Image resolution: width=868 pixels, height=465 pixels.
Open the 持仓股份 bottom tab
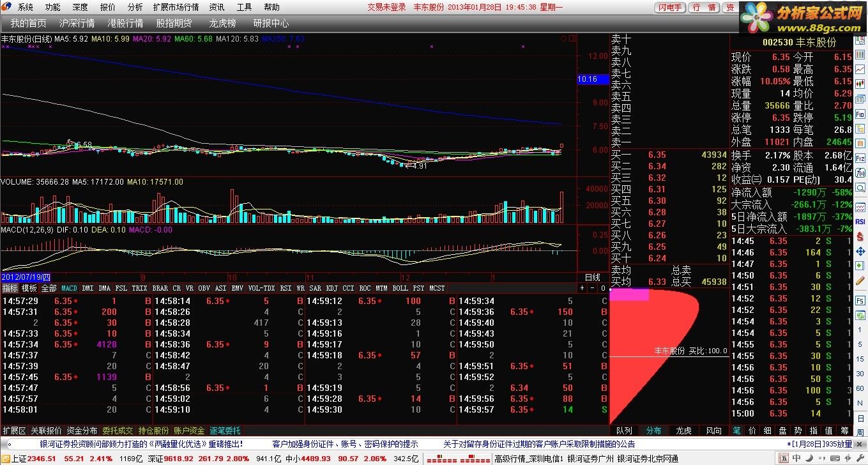[153, 430]
